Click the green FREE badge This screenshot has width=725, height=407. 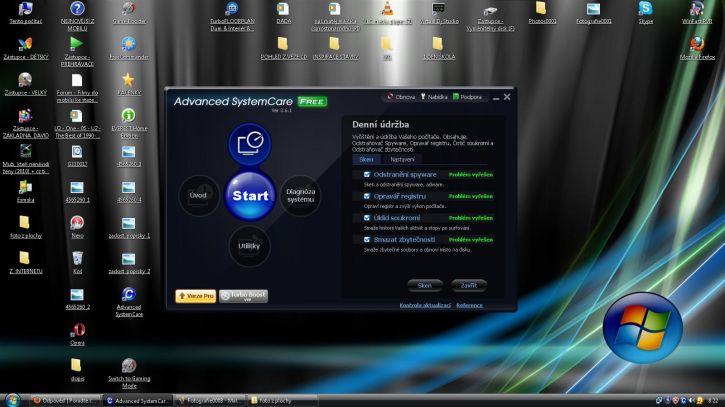[312, 101]
